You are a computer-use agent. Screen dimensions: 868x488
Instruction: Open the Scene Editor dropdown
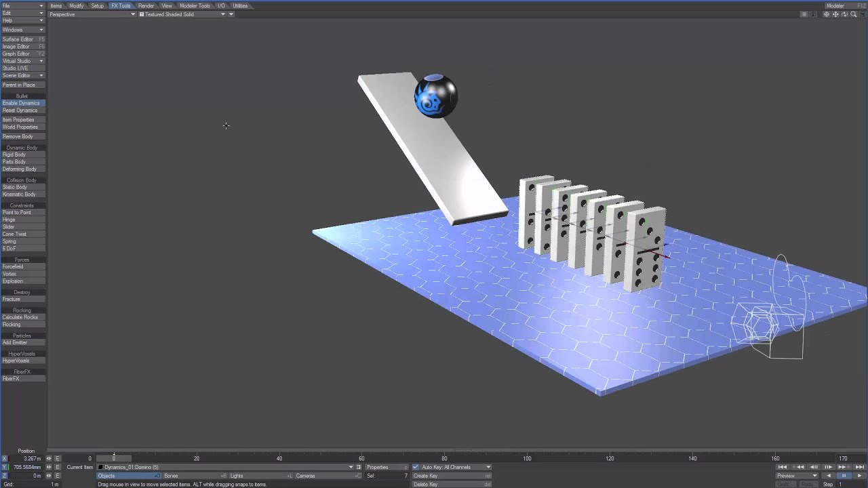(22, 75)
